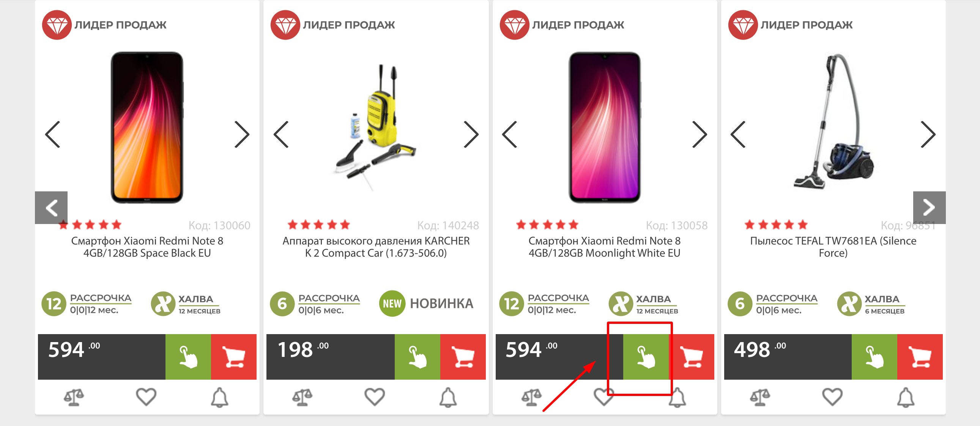Slide product carousel to the right
The image size is (980, 426).
click(930, 207)
